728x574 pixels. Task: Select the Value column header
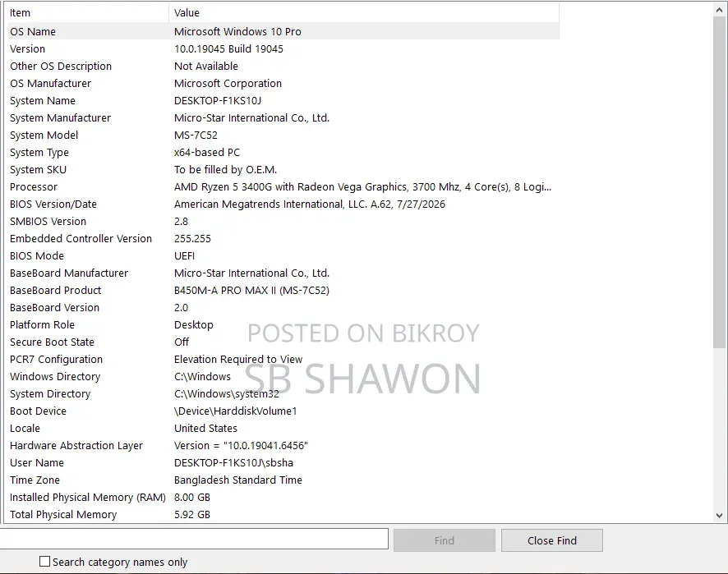(x=364, y=13)
